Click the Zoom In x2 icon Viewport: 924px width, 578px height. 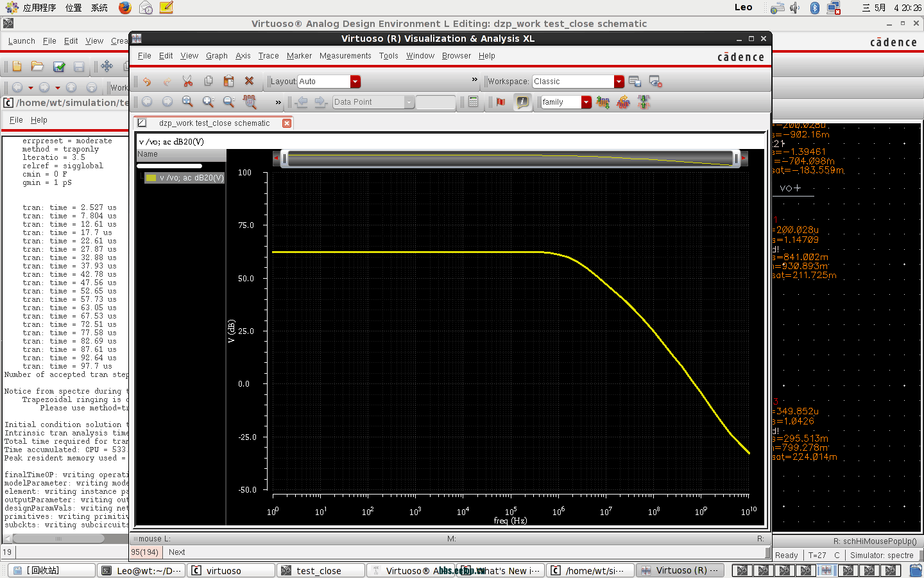pyautogui.click(x=208, y=102)
